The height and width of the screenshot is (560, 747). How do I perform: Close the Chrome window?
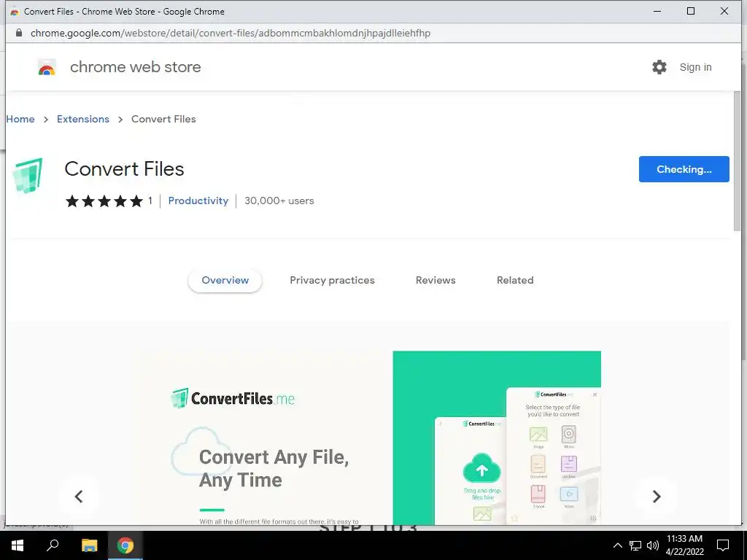click(724, 11)
